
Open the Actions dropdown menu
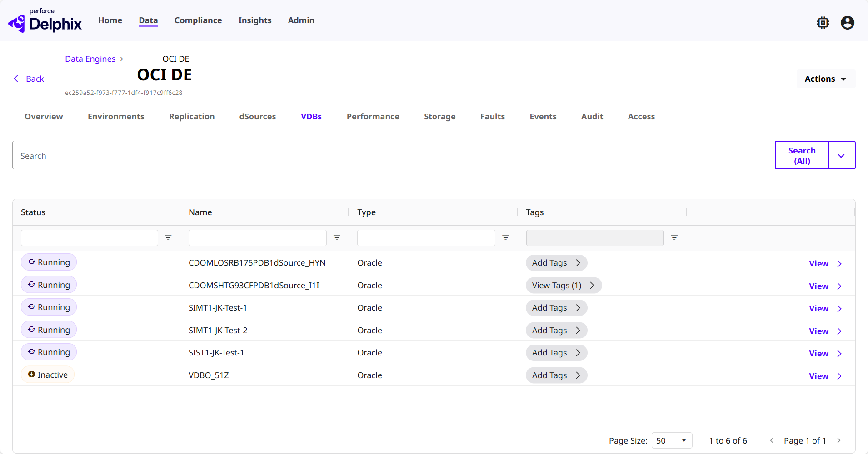(x=826, y=79)
